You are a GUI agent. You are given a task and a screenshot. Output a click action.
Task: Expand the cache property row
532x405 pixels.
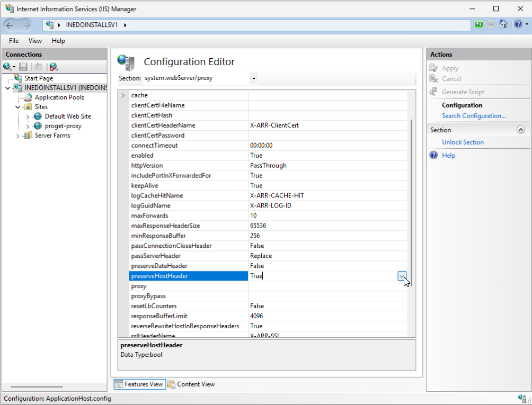[123, 96]
